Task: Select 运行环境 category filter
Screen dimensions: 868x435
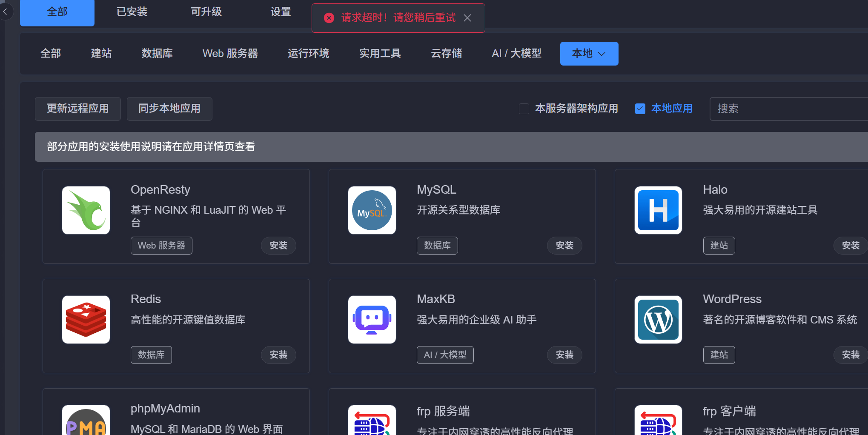Action: (x=309, y=54)
